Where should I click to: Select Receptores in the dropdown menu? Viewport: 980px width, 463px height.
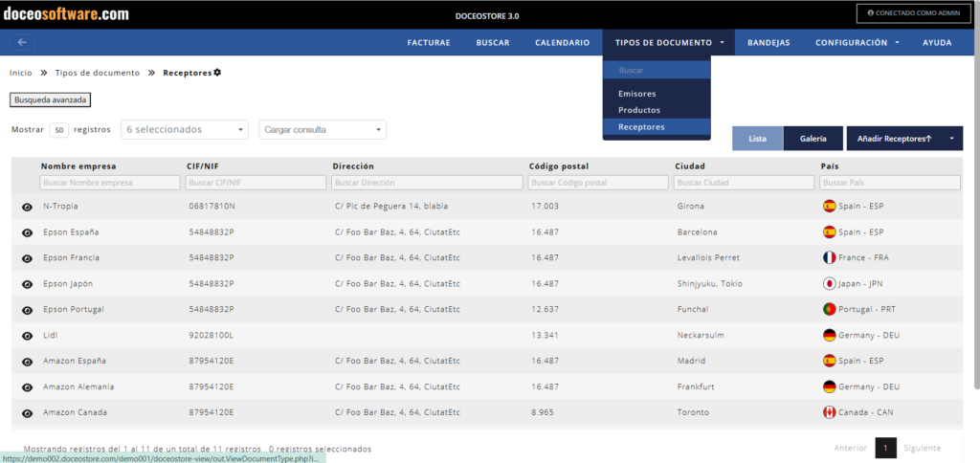click(657, 127)
